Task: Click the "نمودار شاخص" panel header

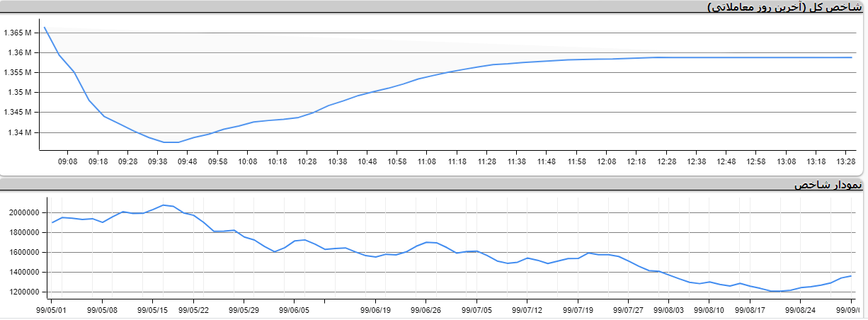Action: click(x=828, y=185)
